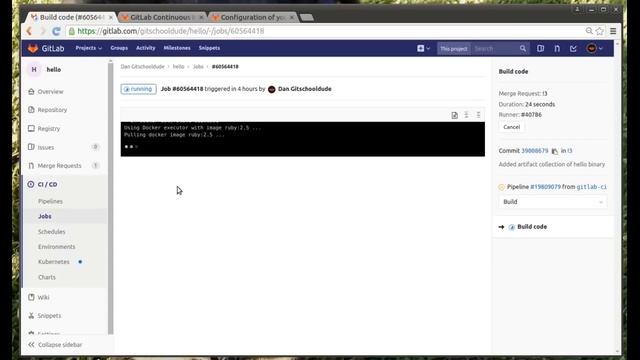Open the user avatar dropdown
Viewport: 640px width, 360px height.
tap(594, 49)
